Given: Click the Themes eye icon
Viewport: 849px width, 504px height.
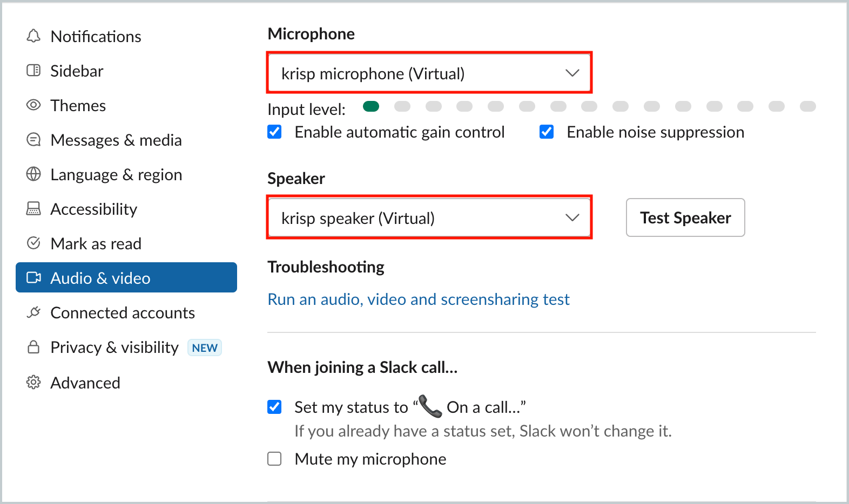Looking at the screenshot, I should tap(33, 105).
